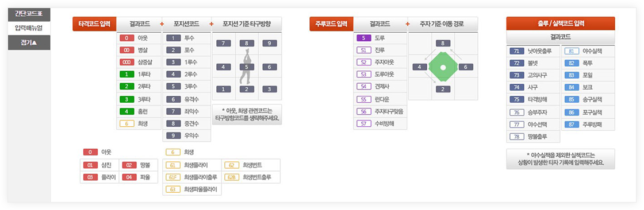Select the 주루코드 입력 header
644x210 pixels.
point(331,24)
